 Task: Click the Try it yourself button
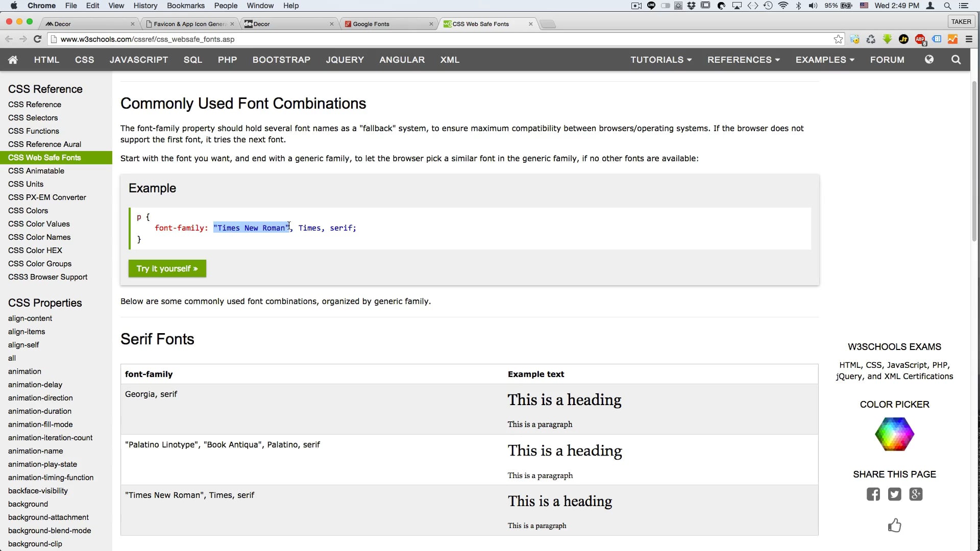coord(167,269)
